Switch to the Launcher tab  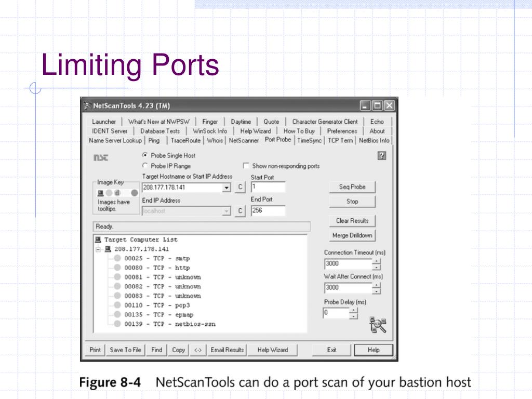click(104, 122)
